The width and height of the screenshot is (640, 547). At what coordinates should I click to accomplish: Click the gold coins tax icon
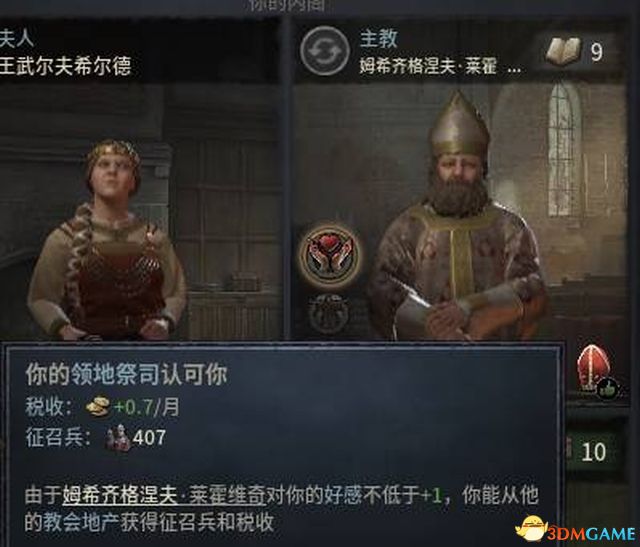[98, 407]
